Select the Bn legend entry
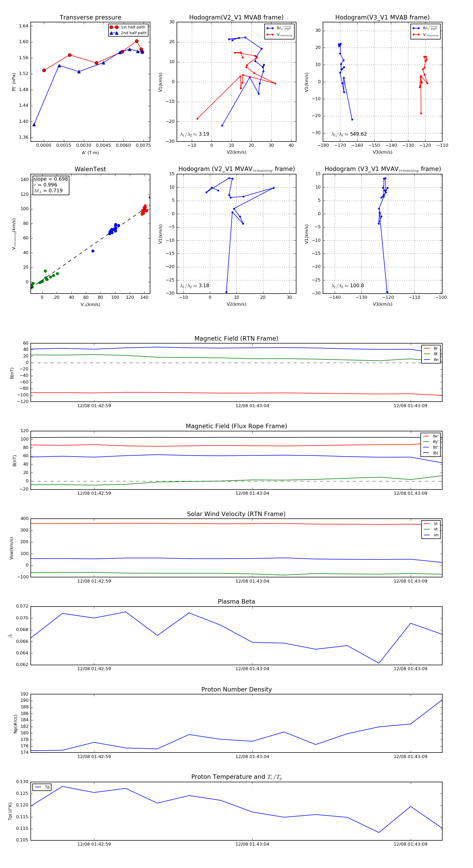Screen dimensions: 473x868 (x=431, y=360)
